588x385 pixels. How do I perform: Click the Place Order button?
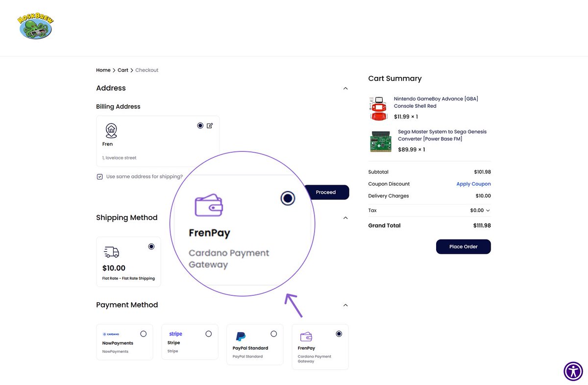(x=463, y=246)
